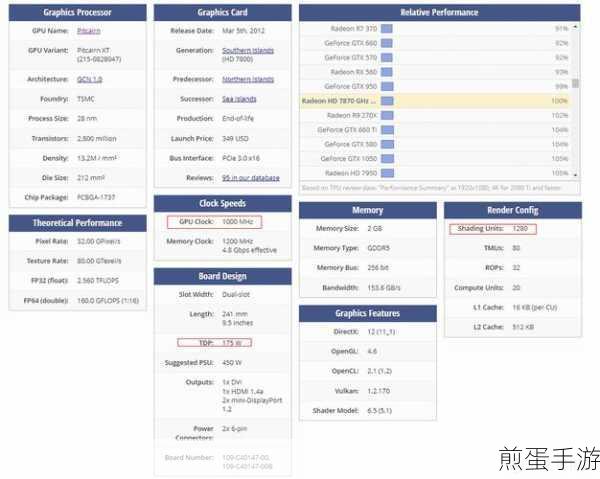Click the '1.2.170' Vulkan version value
600x479 pixels.
pyautogui.click(x=378, y=391)
